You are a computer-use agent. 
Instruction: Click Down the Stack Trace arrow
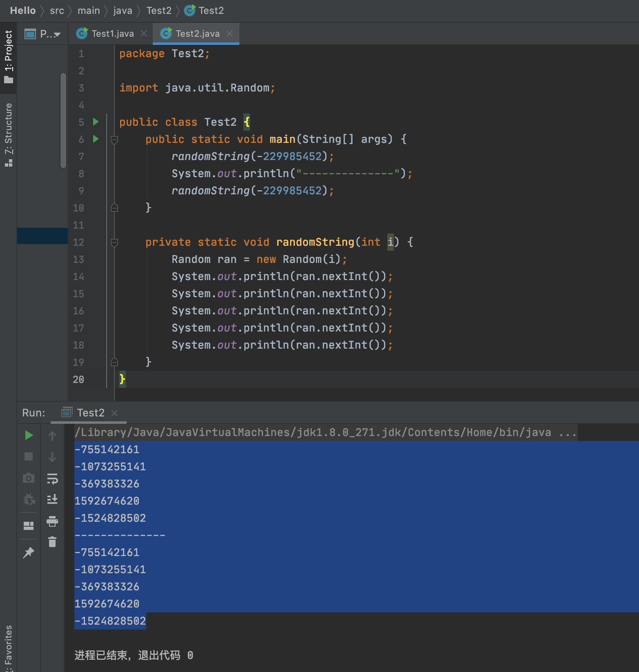[x=52, y=457]
